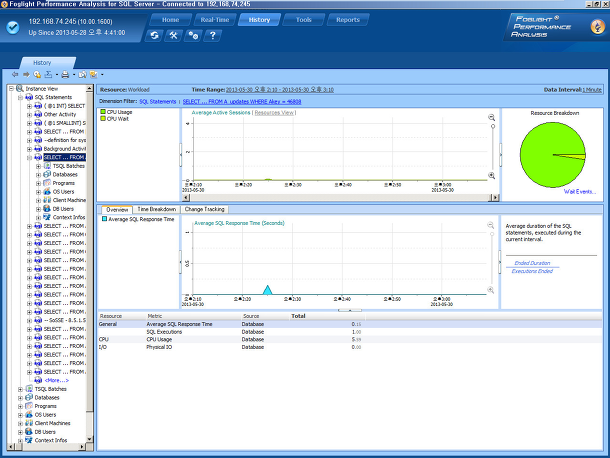
Task: Open the wrench and hammer tools icon
Action: coord(174,36)
